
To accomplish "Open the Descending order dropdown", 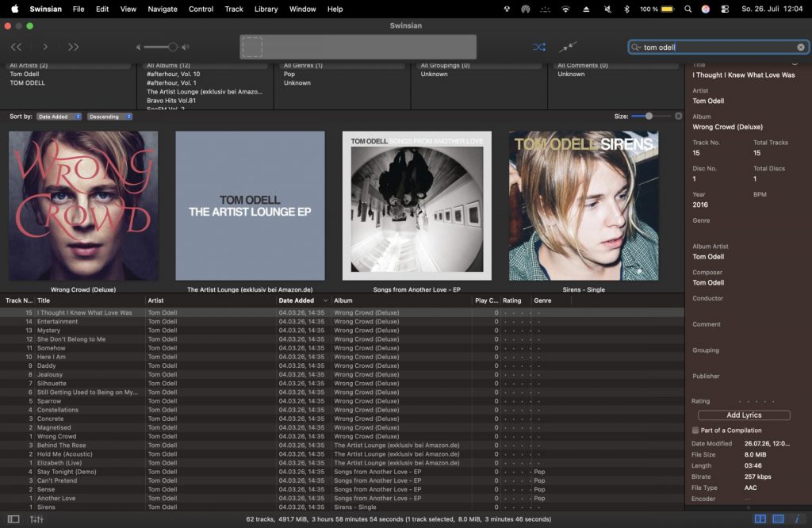I will click(109, 117).
